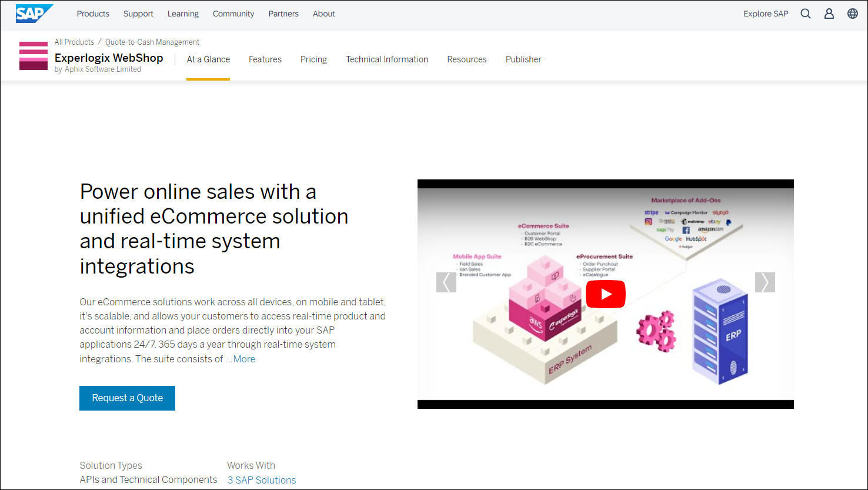Go back a slide with the left arrow
The image size is (868, 490).
click(446, 282)
